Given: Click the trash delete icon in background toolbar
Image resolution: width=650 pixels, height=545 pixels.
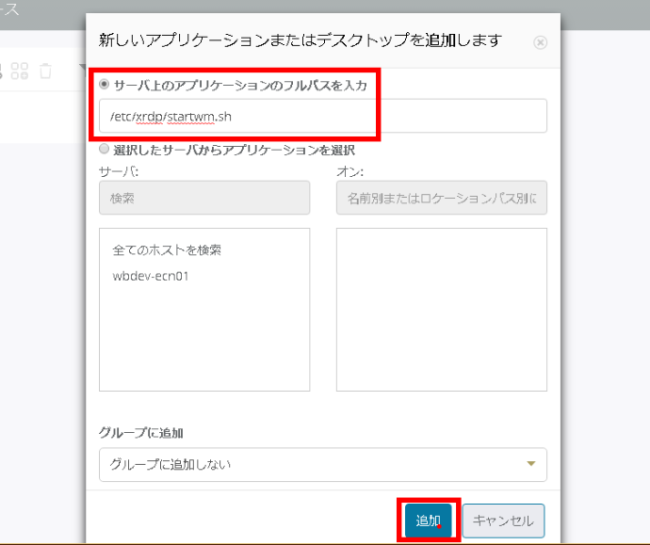Looking at the screenshot, I should tap(45, 71).
